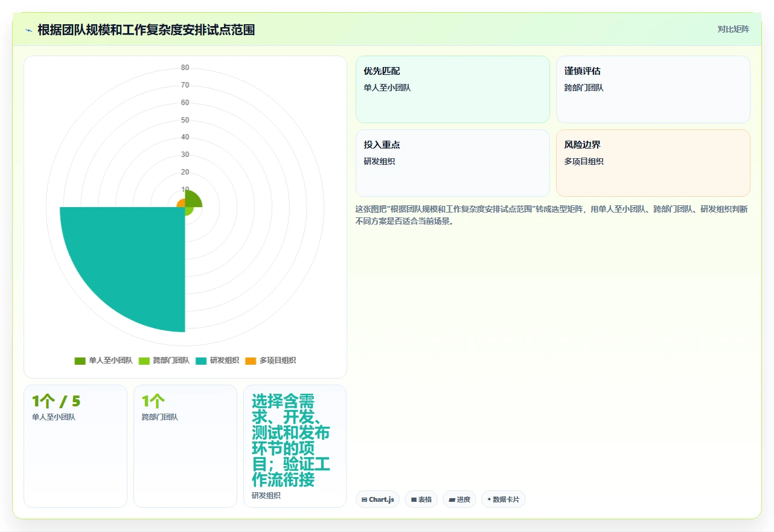Click the title 根据团队规模和工作复杂度安排试点范围
774x532 pixels.
tap(146, 30)
